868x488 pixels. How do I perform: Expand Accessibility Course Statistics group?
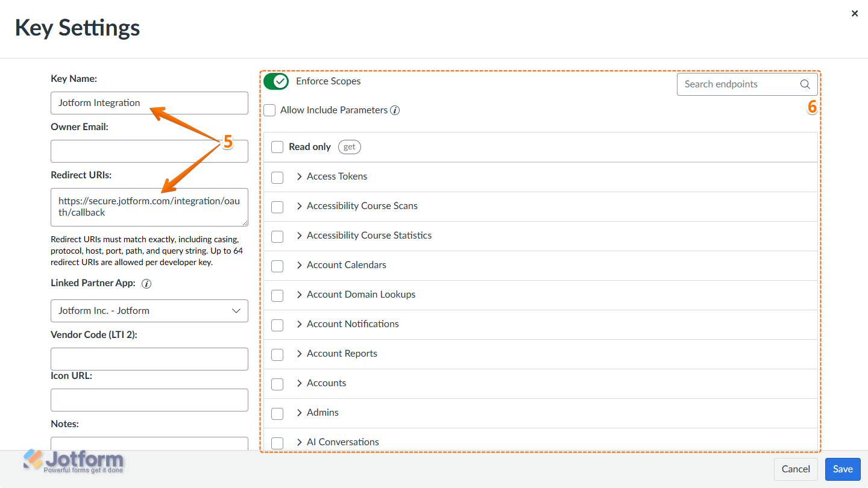click(300, 236)
